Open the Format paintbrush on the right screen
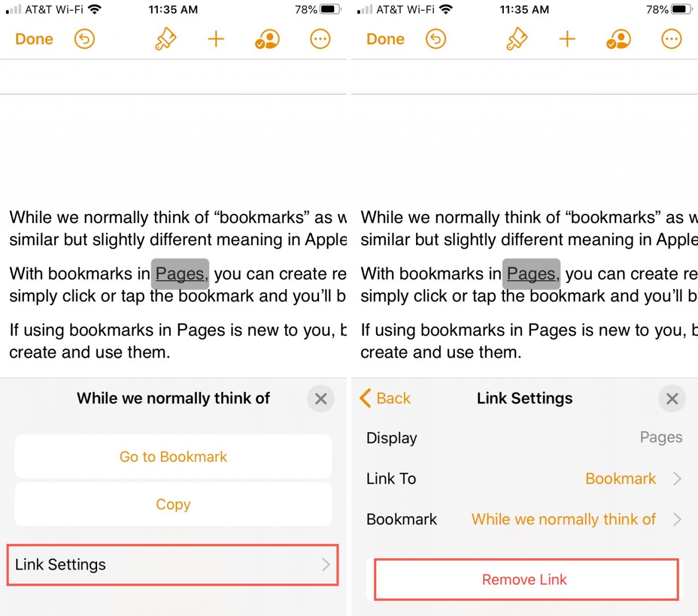The image size is (698, 616). point(516,39)
